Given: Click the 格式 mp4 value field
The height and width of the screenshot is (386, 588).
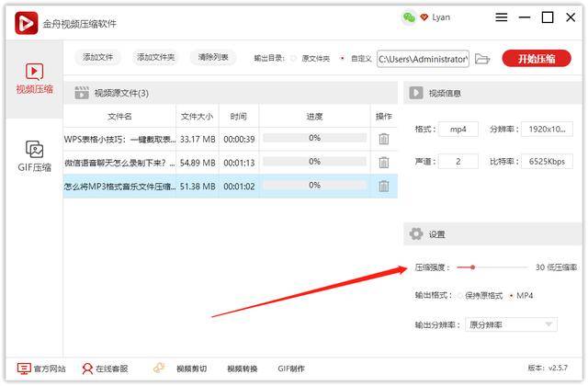Looking at the screenshot, I should pyautogui.click(x=458, y=130).
